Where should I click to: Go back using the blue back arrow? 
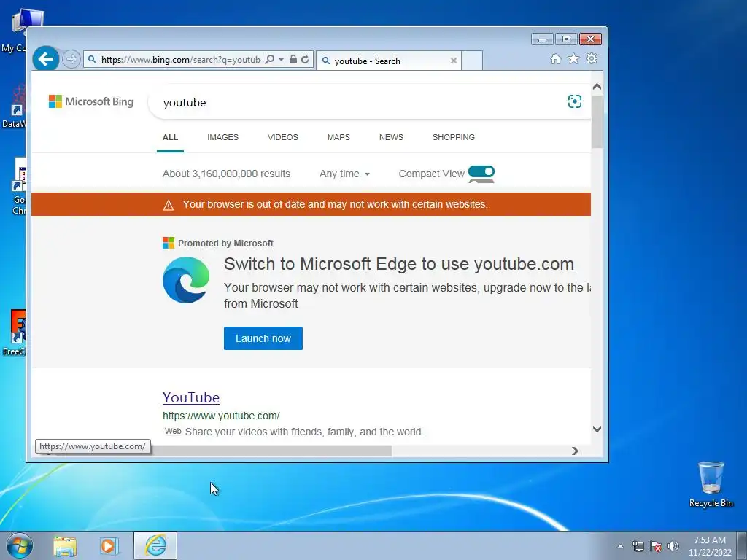coord(46,59)
